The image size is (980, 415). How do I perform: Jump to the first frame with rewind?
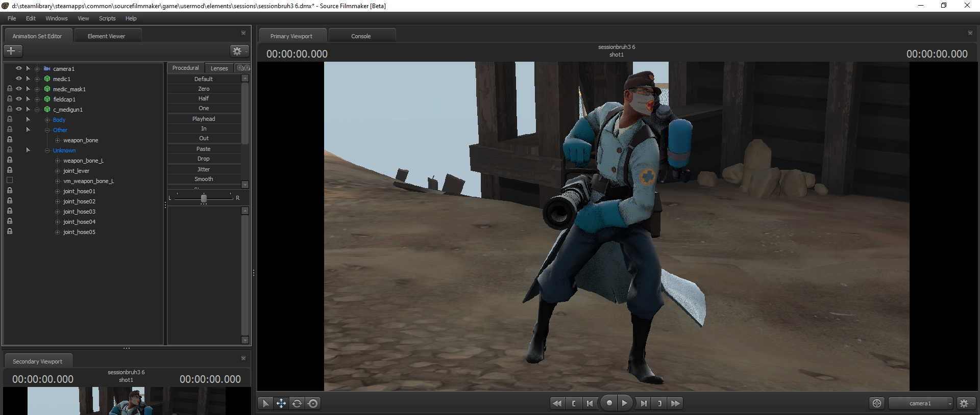click(x=557, y=403)
